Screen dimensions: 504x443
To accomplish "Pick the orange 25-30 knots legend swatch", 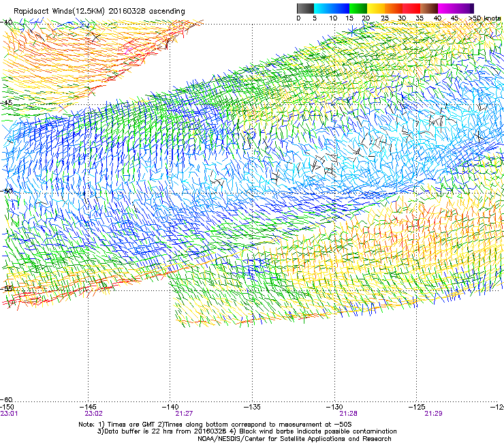I will 394,8.
